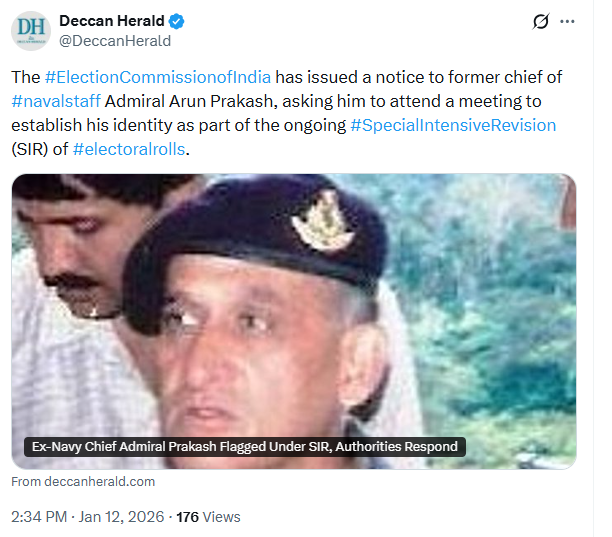This screenshot has width=612, height=537.
Task: Open the #ElectionCommissionofIndia hashtag
Action: pyautogui.click(x=157, y=77)
